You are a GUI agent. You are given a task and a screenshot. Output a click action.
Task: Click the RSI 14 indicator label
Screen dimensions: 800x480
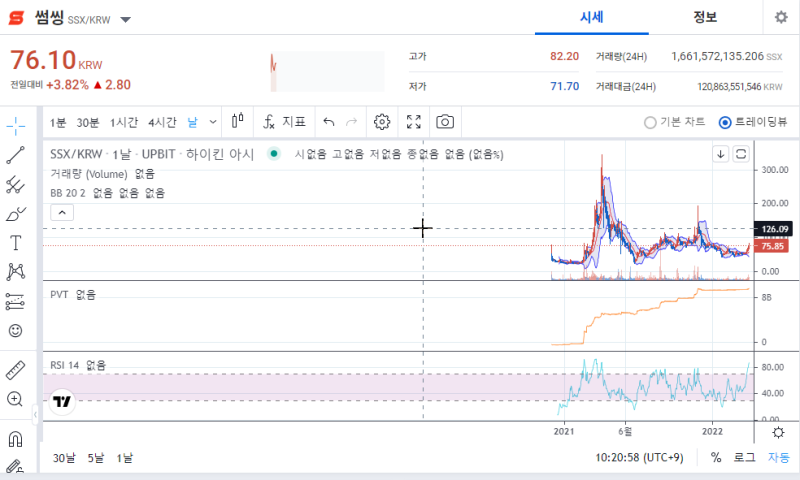64,365
